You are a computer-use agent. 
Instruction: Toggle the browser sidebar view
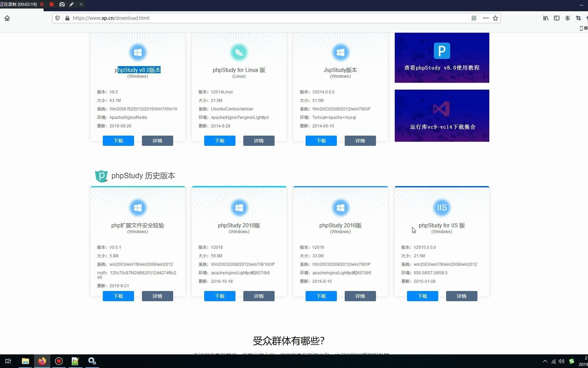pos(557,18)
